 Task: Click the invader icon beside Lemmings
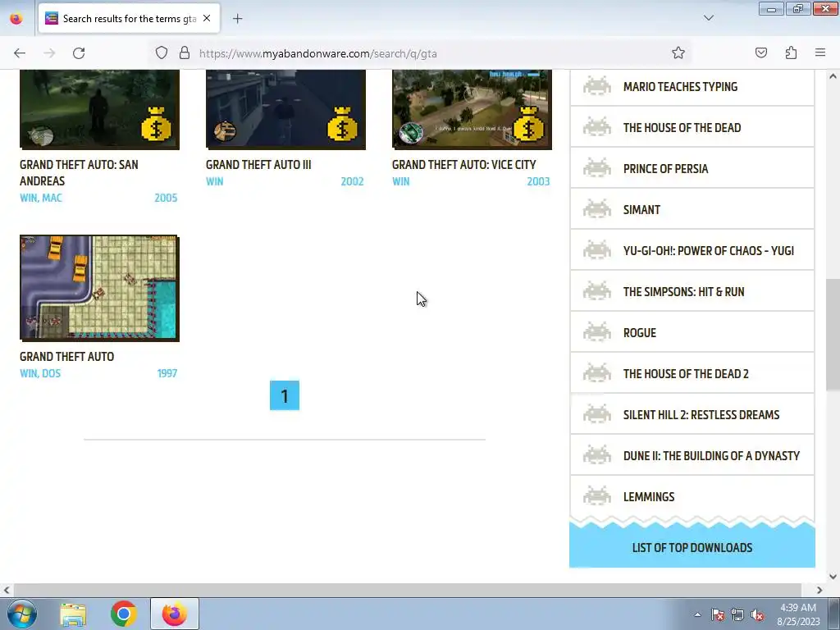coord(597,496)
